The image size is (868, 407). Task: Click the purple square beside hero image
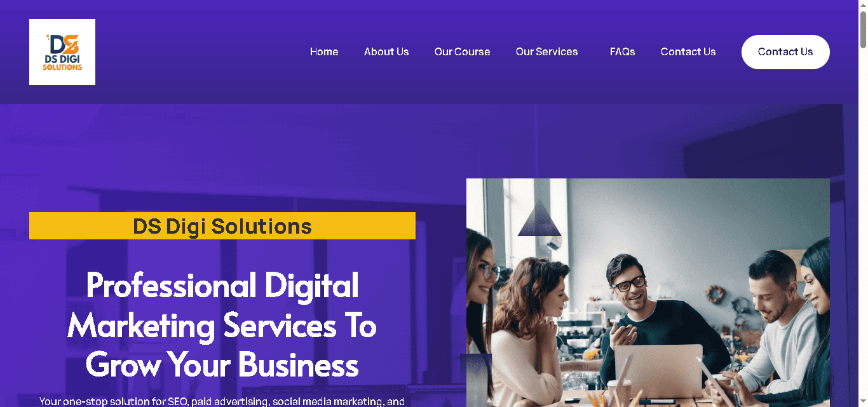476,380
